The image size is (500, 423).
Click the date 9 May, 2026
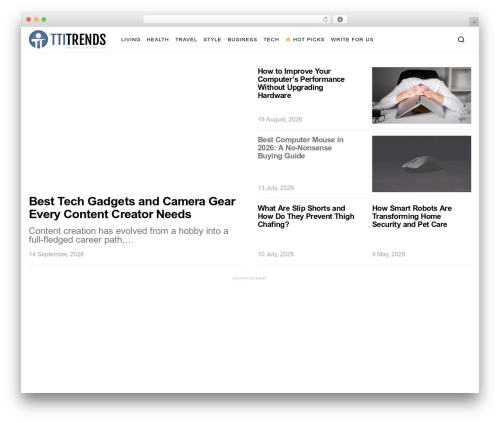[x=388, y=254]
